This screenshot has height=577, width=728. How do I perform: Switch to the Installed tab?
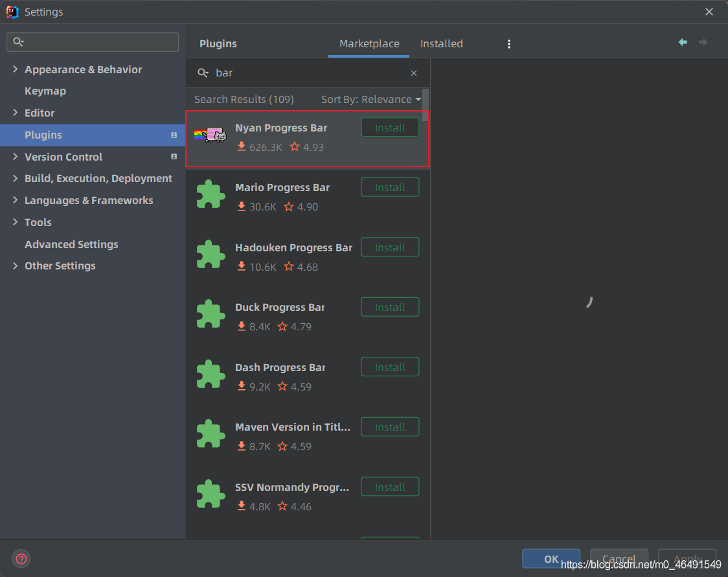click(442, 43)
